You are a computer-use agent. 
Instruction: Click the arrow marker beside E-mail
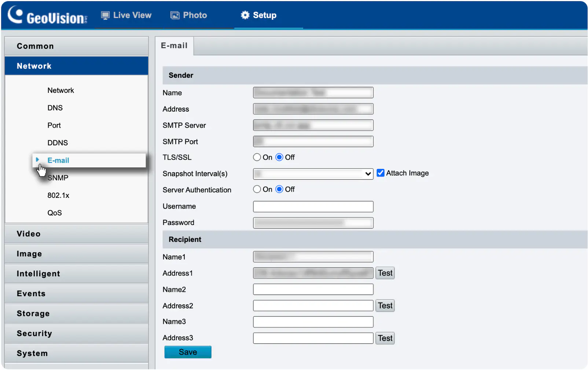[x=37, y=160]
